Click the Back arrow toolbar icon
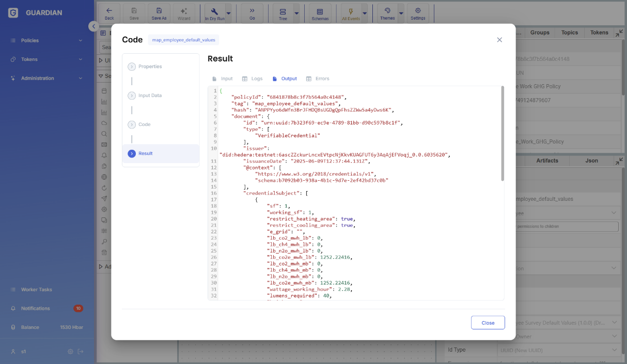 tap(109, 13)
